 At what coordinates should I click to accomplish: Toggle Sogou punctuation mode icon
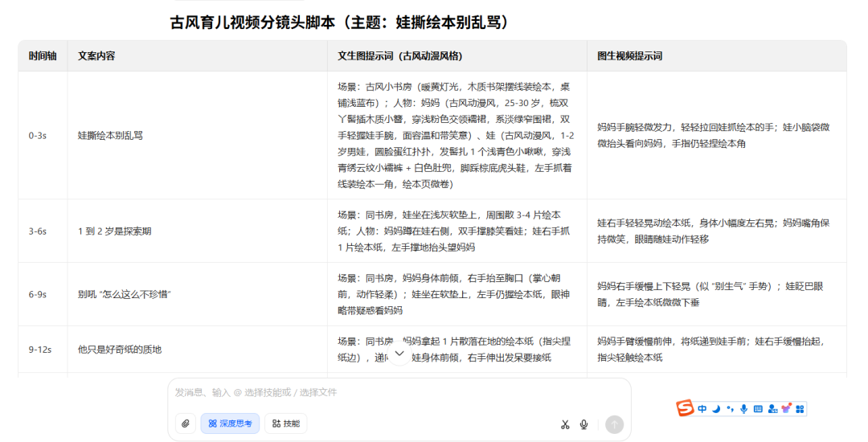730,409
